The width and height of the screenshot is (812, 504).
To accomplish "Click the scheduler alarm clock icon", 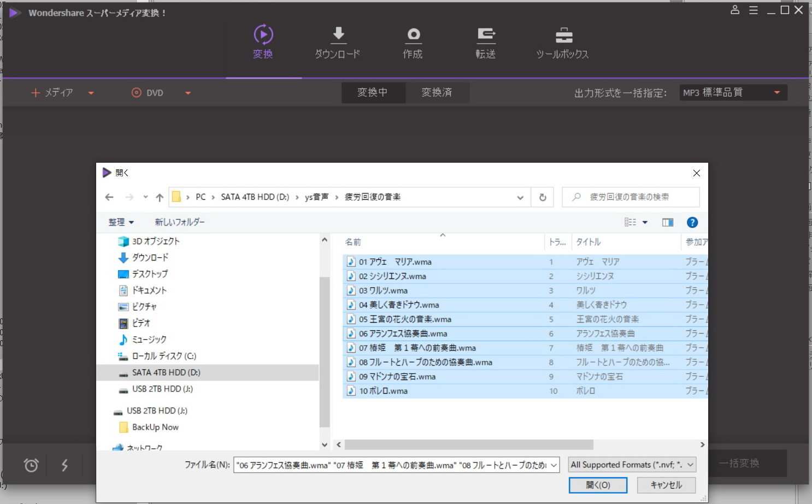I will [31, 465].
